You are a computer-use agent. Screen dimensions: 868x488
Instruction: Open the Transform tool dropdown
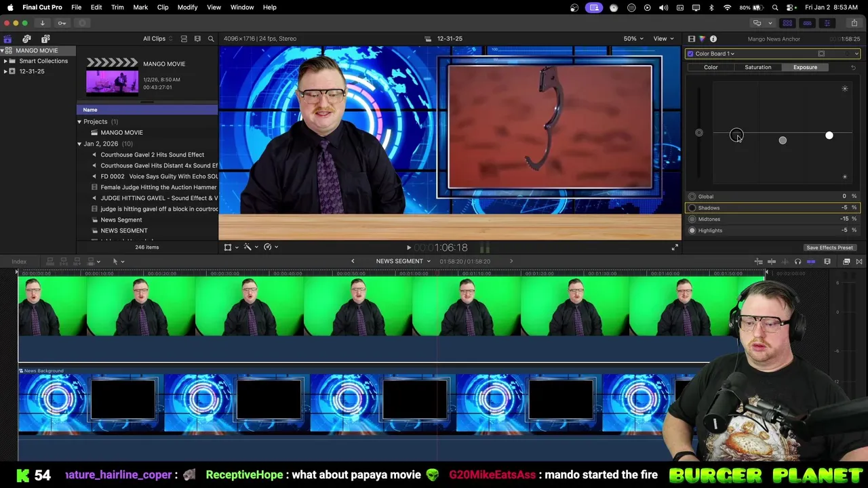pos(231,247)
